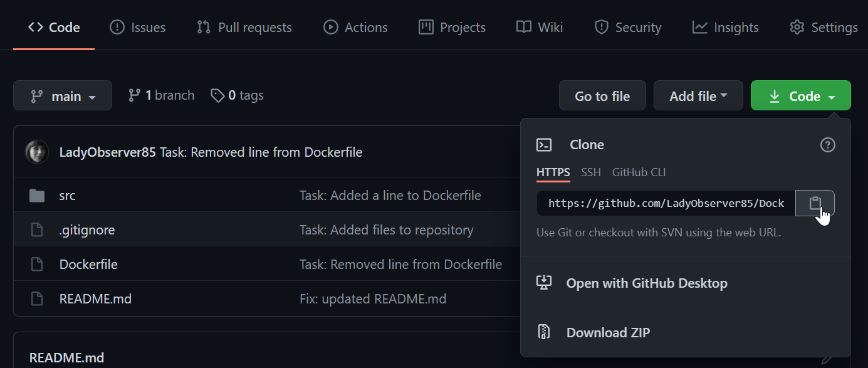Open repository Settings via gear icon
This screenshot has height=368, width=868.
tap(797, 27)
